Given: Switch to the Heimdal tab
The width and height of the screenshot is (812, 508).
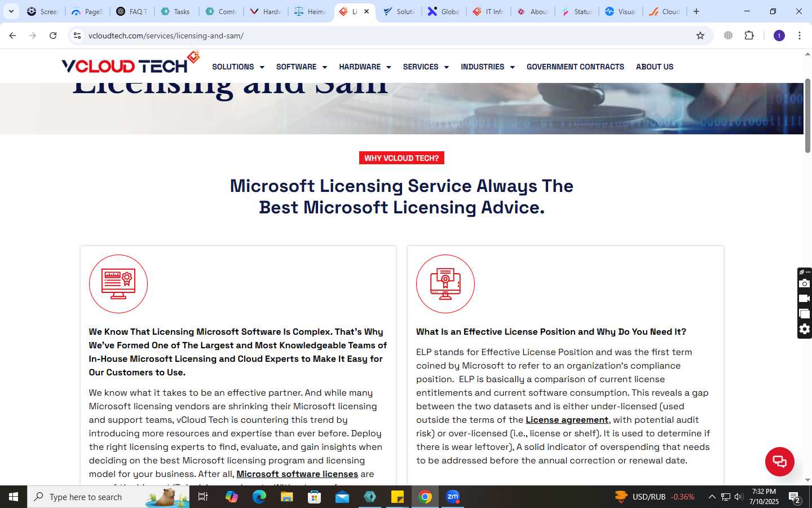Looking at the screenshot, I should [x=310, y=11].
